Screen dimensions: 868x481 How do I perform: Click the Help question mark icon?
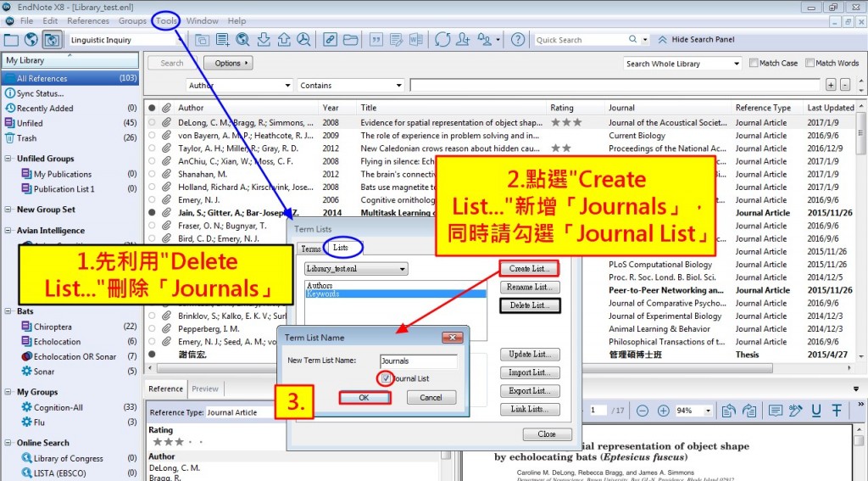(x=518, y=40)
